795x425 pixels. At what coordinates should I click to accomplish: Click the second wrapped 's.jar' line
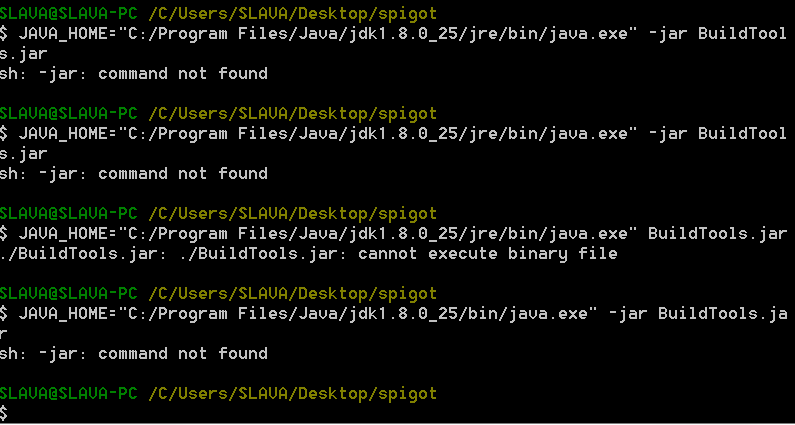pyautogui.click(x=24, y=154)
